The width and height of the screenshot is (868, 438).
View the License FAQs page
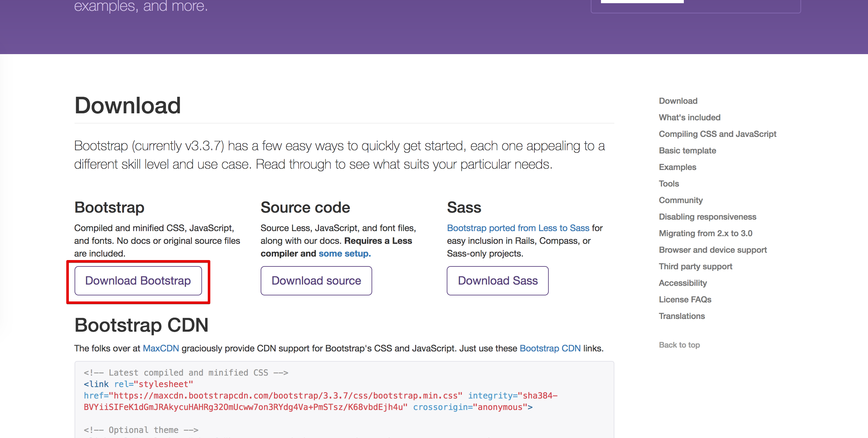(685, 299)
